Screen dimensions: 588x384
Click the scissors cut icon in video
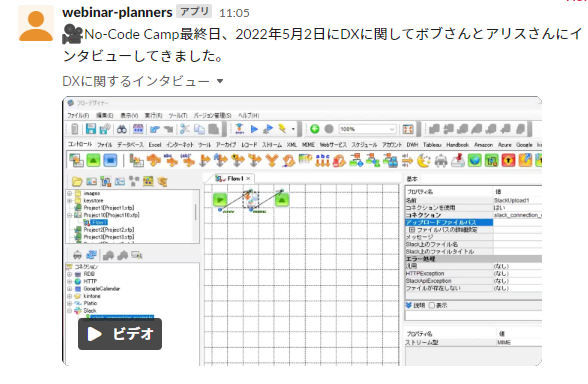pos(184,129)
